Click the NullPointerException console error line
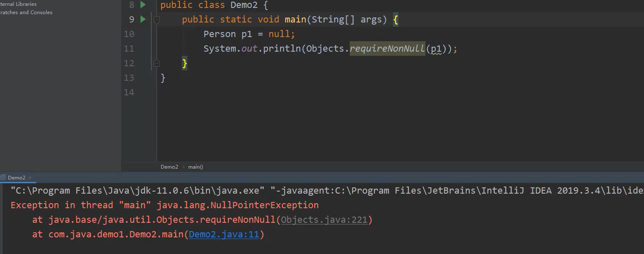 tap(165, 205)
